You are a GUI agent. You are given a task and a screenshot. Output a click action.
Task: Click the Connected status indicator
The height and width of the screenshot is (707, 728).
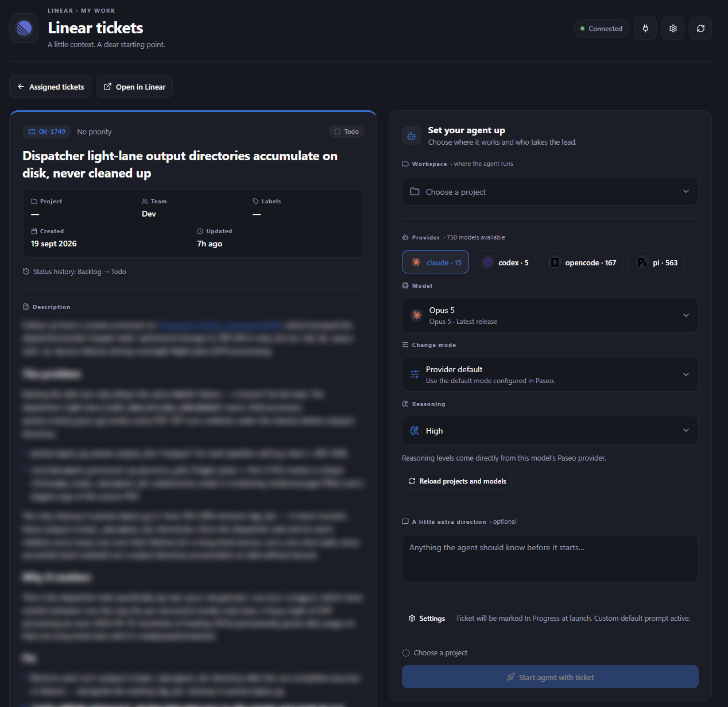[x=601, y=28]
